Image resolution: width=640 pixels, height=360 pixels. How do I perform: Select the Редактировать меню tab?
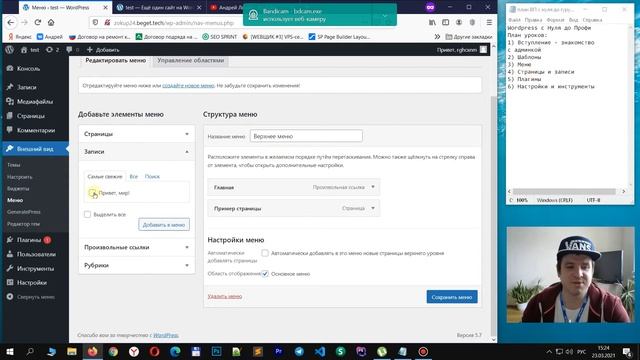pos(116,60)
